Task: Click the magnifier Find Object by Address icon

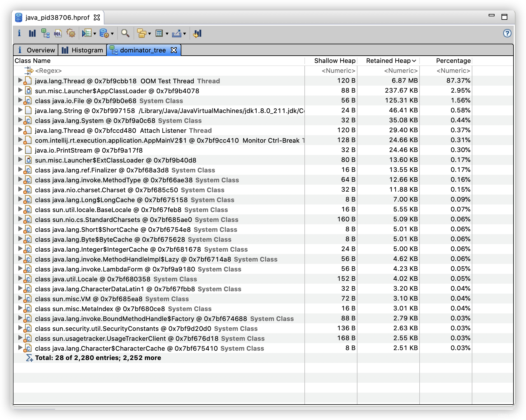Action: coord(125,33)
